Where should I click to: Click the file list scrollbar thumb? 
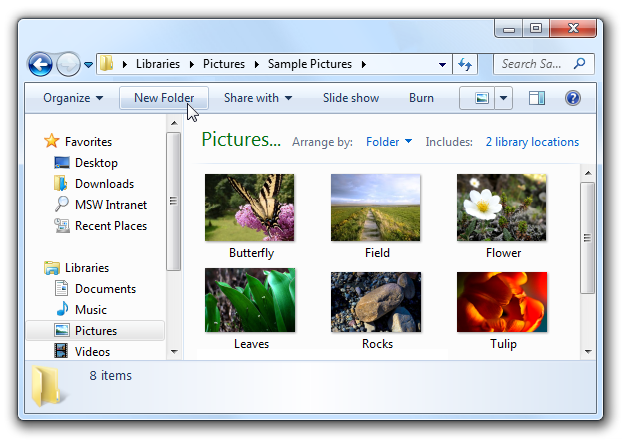[588, 238]
